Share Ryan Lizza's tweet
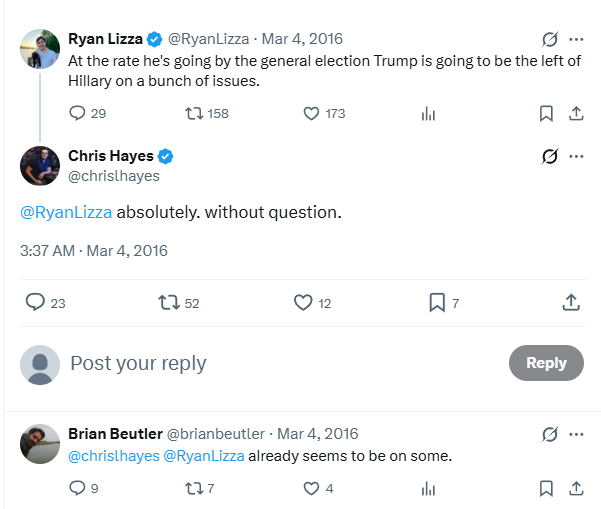The height and width of the screenshot is (509, 601). tap(576, 113)
